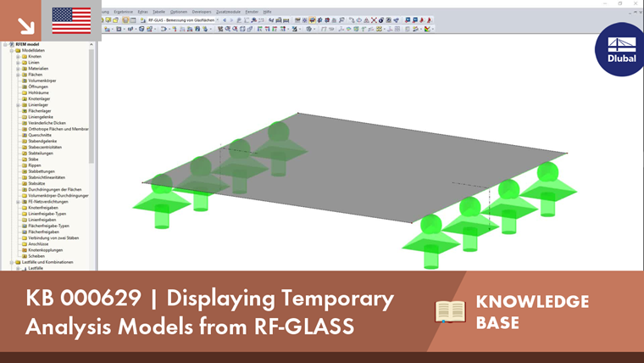Click the blue monitor icon in toolbar
The width and height of the screenshot is (644, 363).
[408, 20]
